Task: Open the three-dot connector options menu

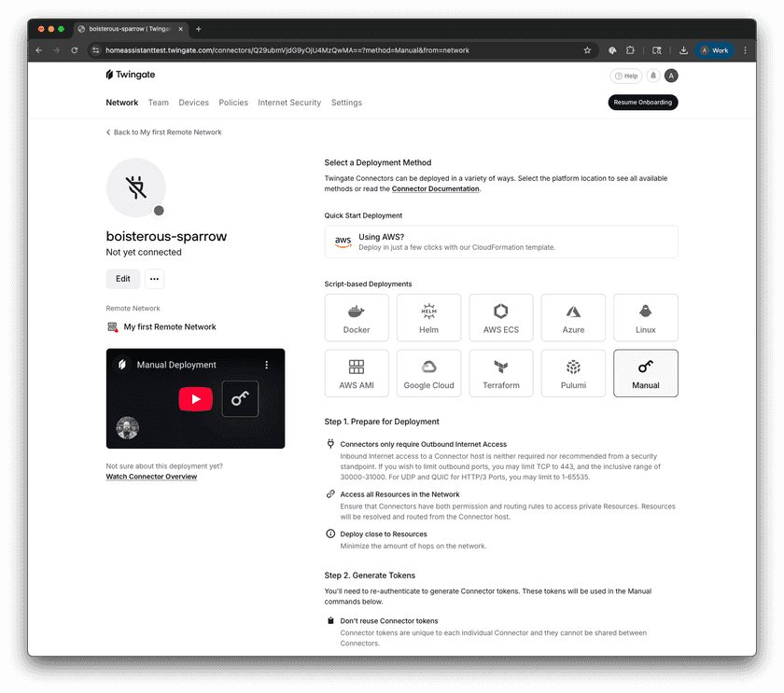Action: (x=154, y=279)
